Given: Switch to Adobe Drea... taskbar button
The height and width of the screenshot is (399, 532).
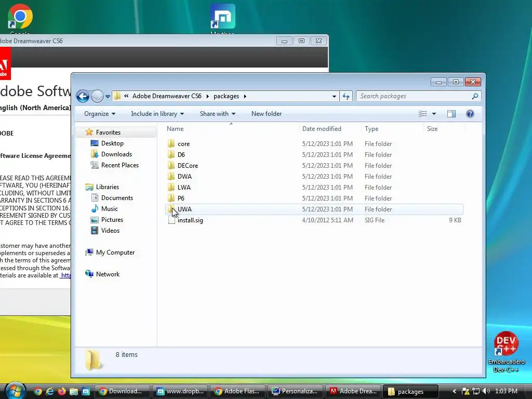Looking at the screenshot, I should [353, 391].
